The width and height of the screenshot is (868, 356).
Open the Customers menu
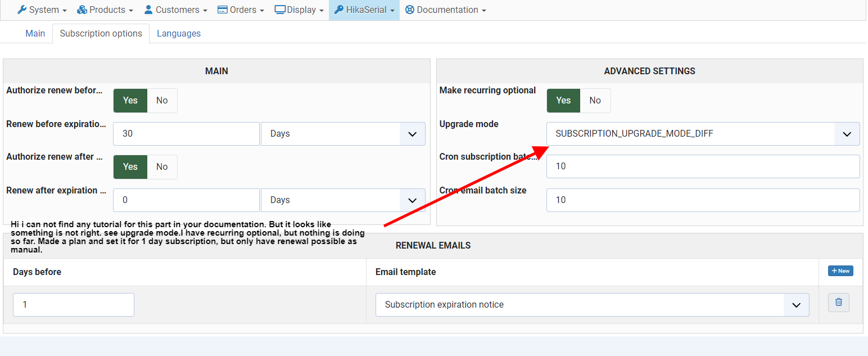[175, 10]
